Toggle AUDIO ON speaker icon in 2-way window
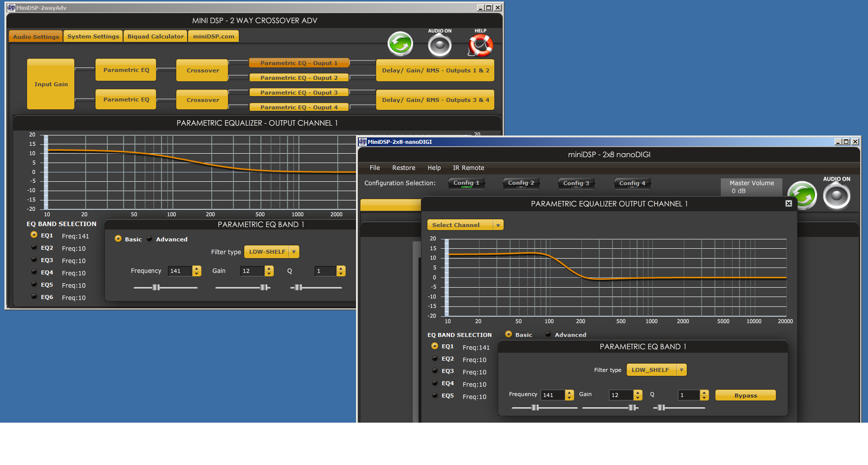This screenshot has height=465, width=868. pos(440,45)
